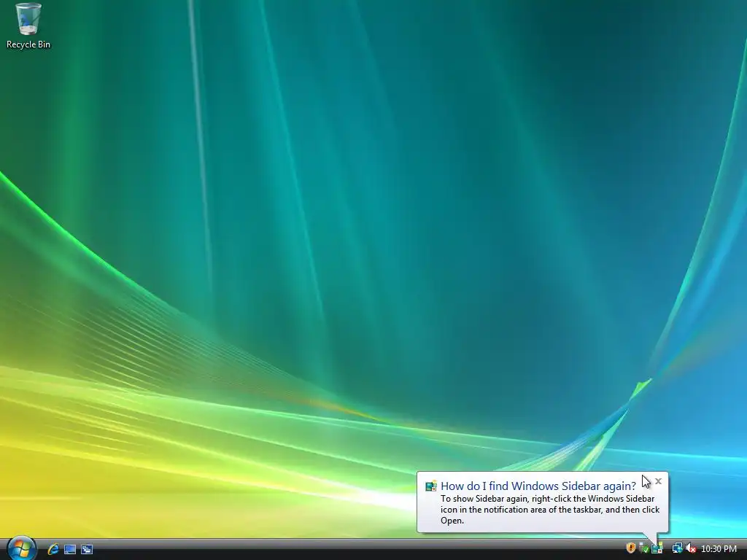Screen dimensions: 747x560
Task: Open the Windows Start orb
Action: click(x=21, y=548)
